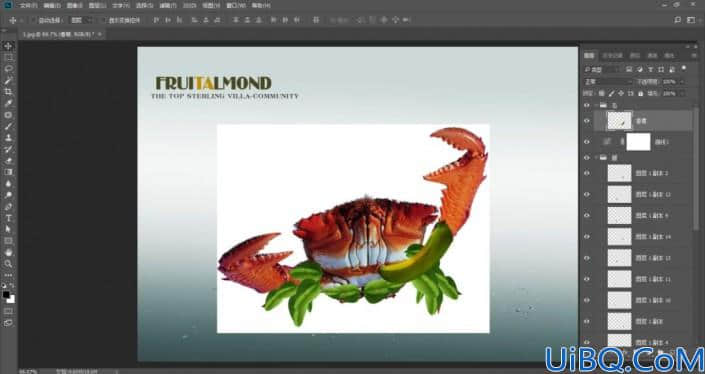Select the History Brush tool

coord(8,149)
